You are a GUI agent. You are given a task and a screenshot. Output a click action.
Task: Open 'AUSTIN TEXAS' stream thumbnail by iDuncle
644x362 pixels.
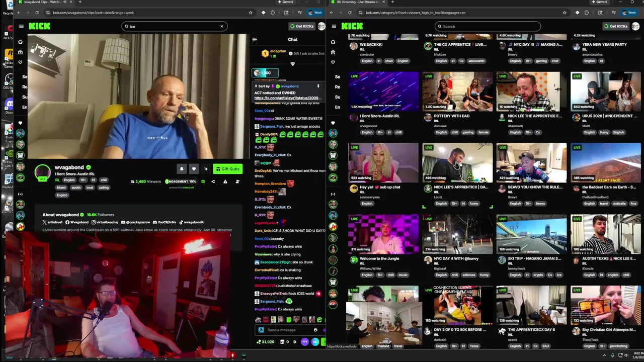pyautogui.click(x=606, y=234)
